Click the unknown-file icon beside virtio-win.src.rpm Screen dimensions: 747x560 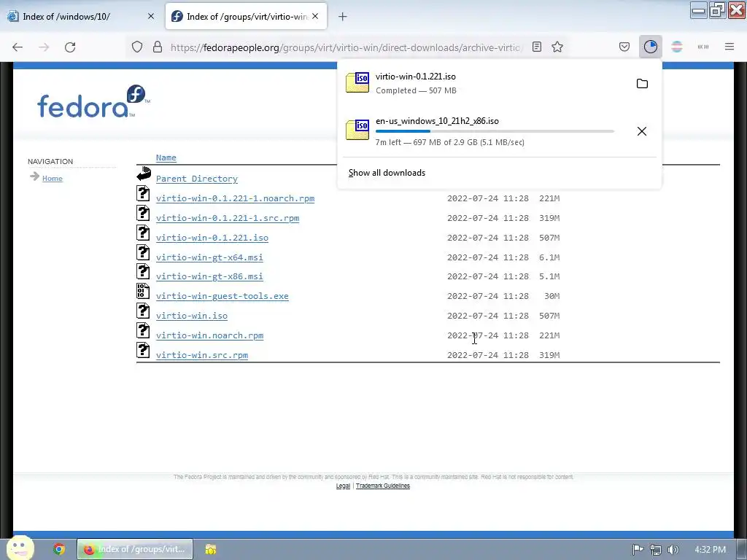[x=143, y=350]
